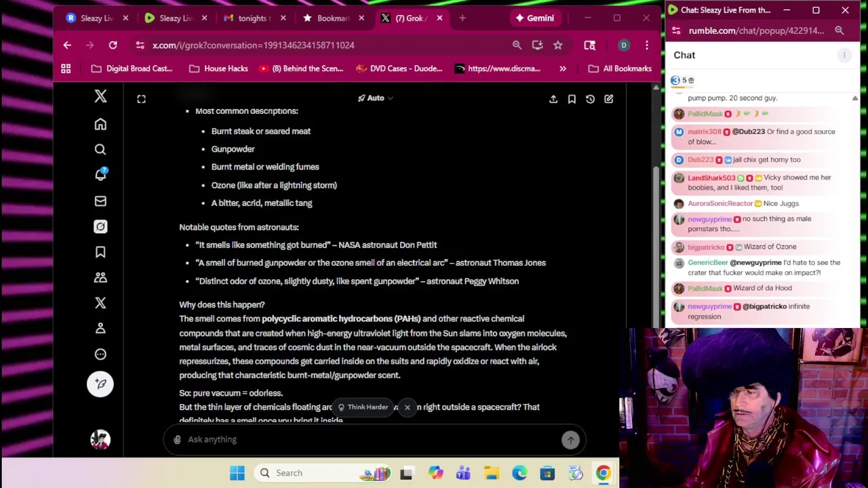
Task: Open the X home logo in sidebar top
Action: point(100,96)
